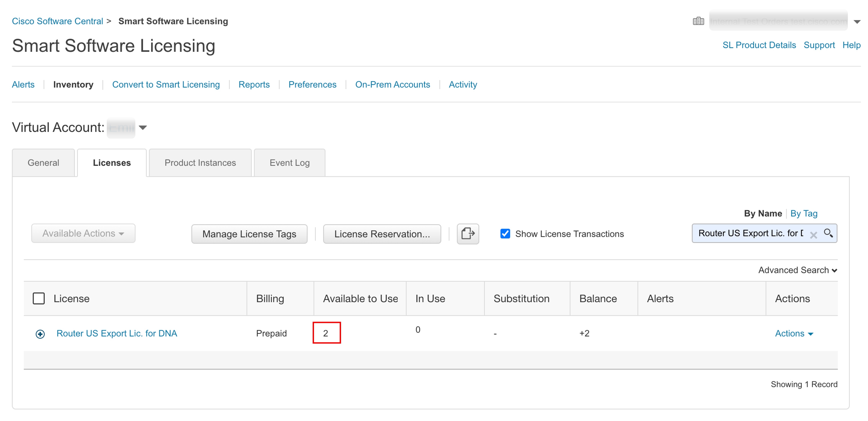Click the Prepaid billing cell
This screenshot has height=421, width=868.
point(271,333)
